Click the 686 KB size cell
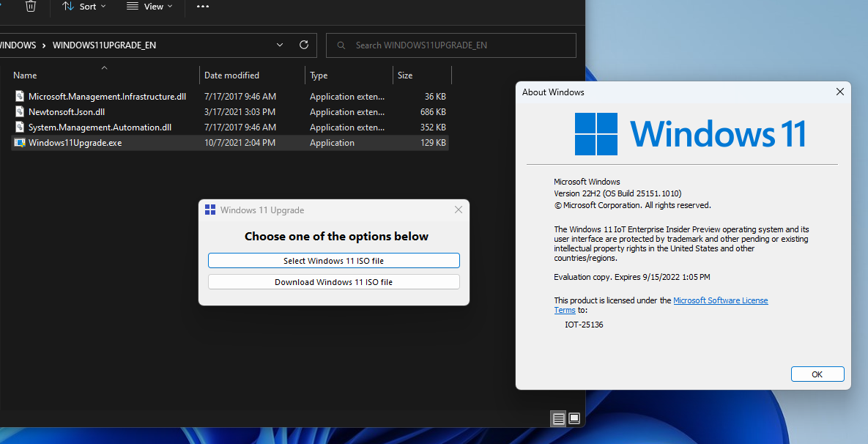Image resolution: width=868 pixels, height=444 pixels. click(x=433, y=112)
